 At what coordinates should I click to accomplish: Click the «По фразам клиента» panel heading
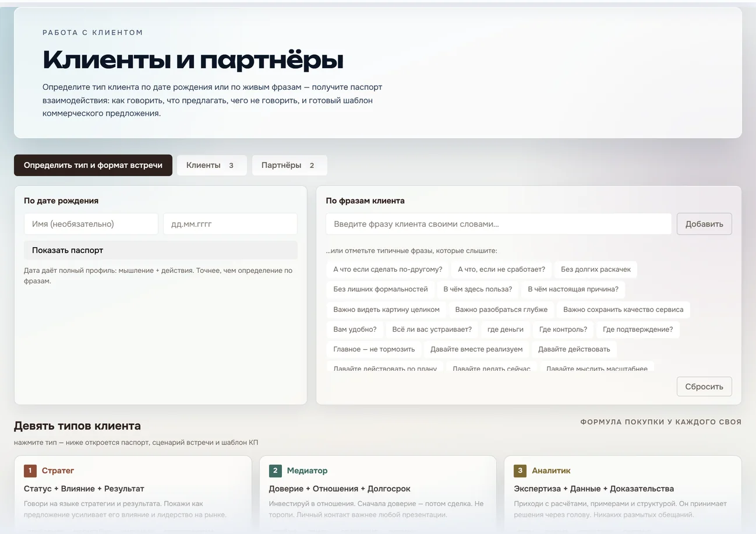(365, 201)
